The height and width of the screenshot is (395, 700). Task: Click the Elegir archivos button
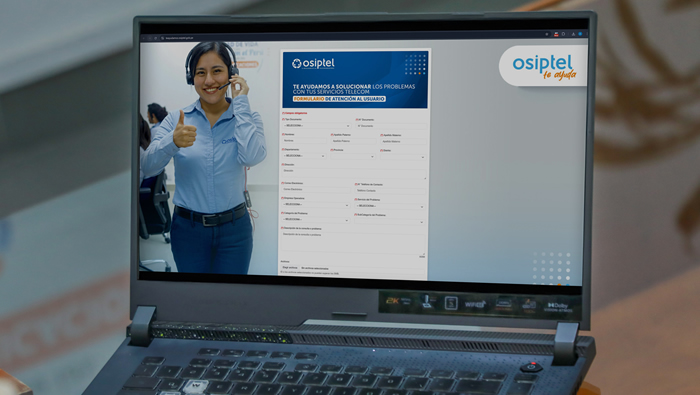tap(290, 267)
